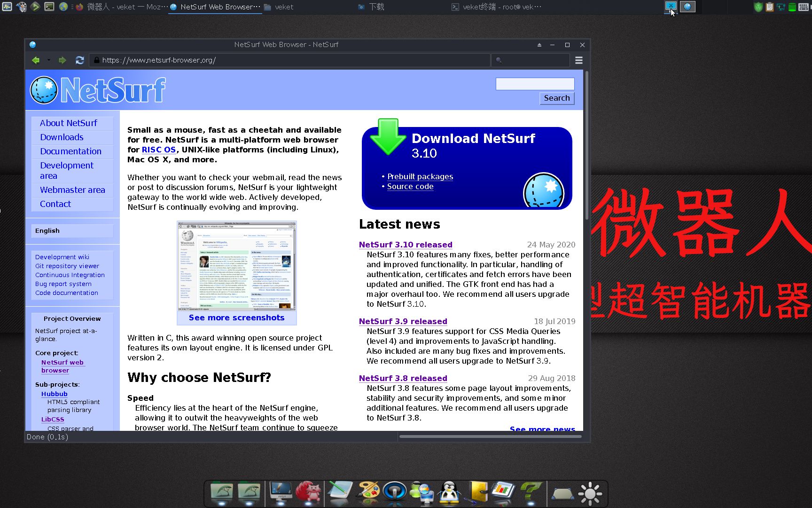
Task: Click the Wikipedia screenshot thumbnail
Action: pos(237,266)
